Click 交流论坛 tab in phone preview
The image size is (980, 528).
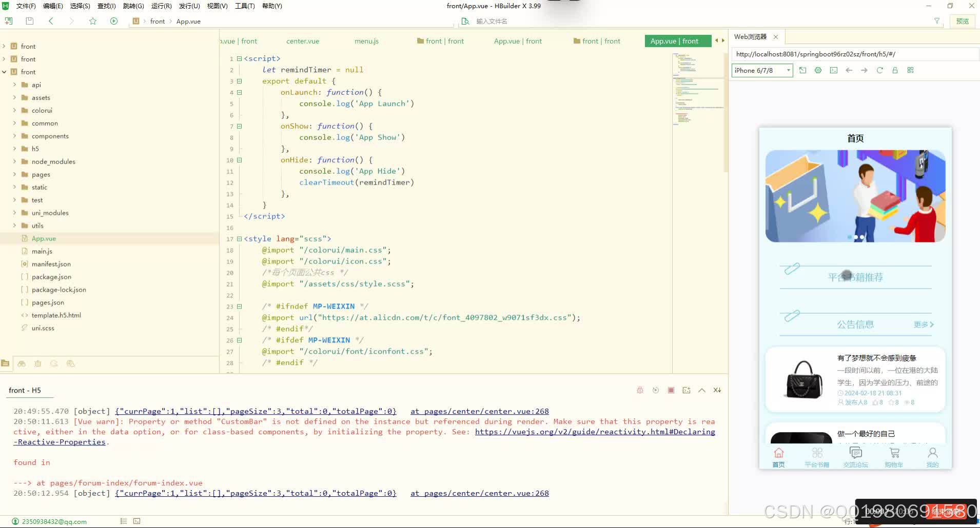click(855, 457)
